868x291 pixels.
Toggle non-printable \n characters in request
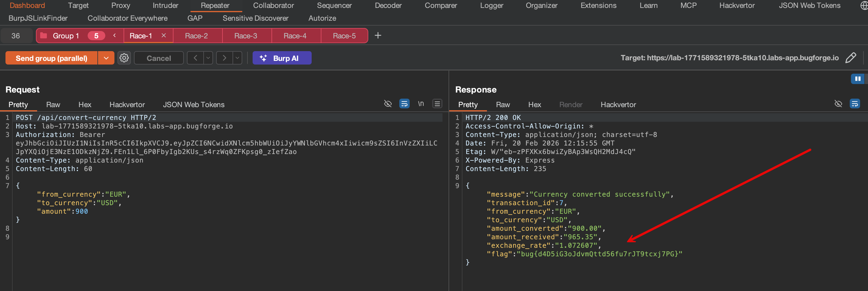pyautogui.click(x=421, y=104)
